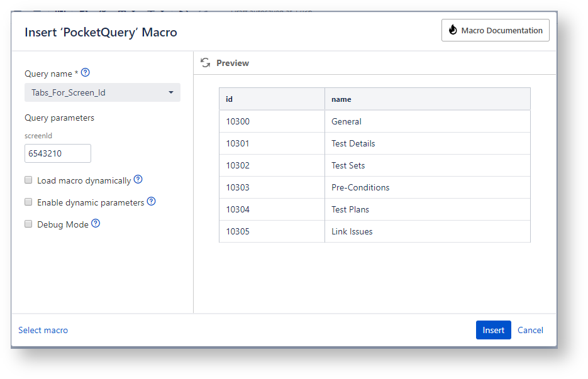Click the Insert button
Image resolution: width=588 pixels, height=379 pixels.
(493, 330)
